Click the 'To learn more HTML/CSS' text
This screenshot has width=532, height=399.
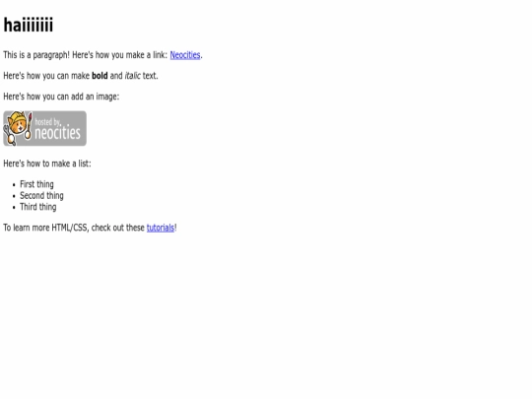coord(46,228)
